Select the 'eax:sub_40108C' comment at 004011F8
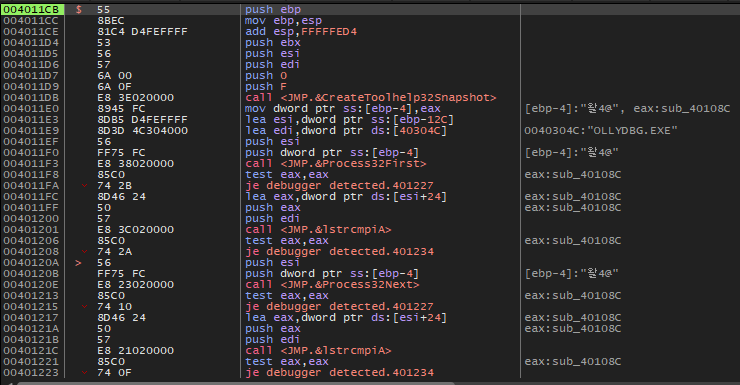 573,175
